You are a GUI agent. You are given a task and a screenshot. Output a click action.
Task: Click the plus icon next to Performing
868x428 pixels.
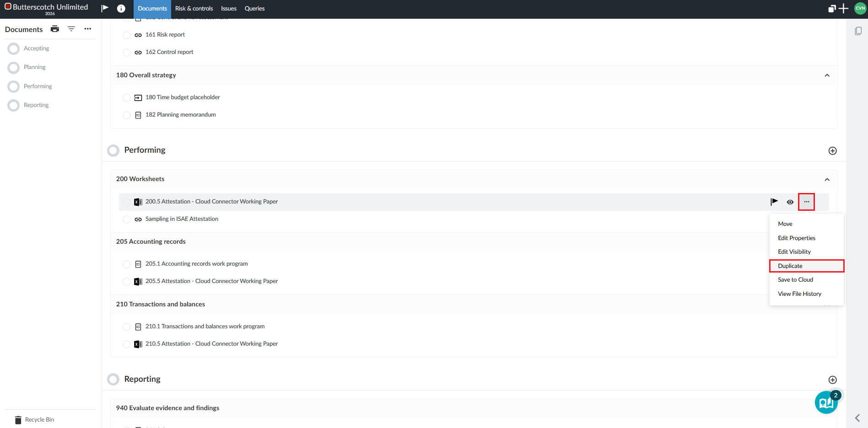[832, 151]
